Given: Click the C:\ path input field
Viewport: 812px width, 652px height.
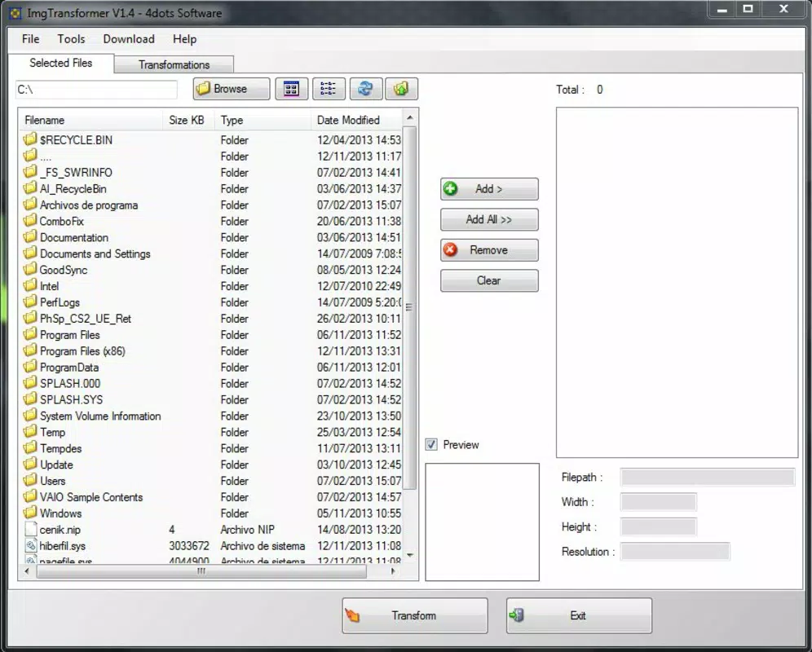Looking at the screenshot, I should [96, 90].
